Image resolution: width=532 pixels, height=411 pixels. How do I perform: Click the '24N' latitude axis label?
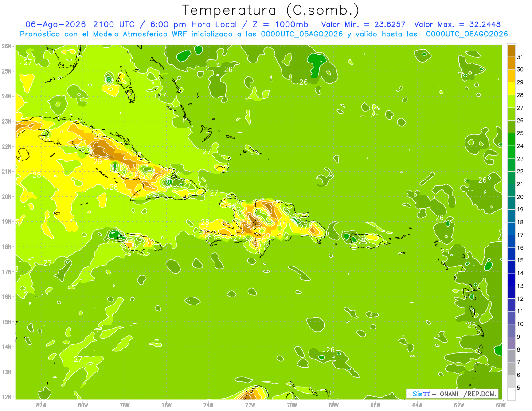coord(7,96)
